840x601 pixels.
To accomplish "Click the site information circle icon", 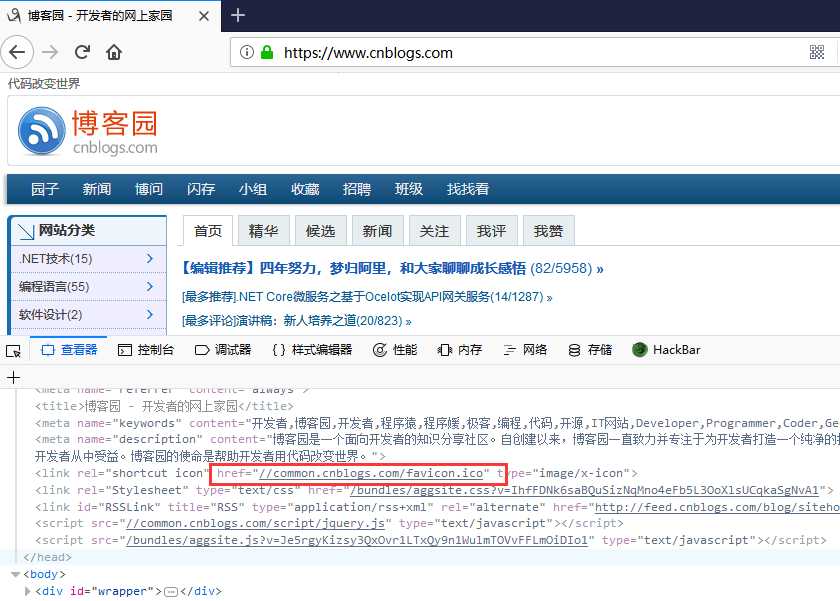I will click(246, 52).
